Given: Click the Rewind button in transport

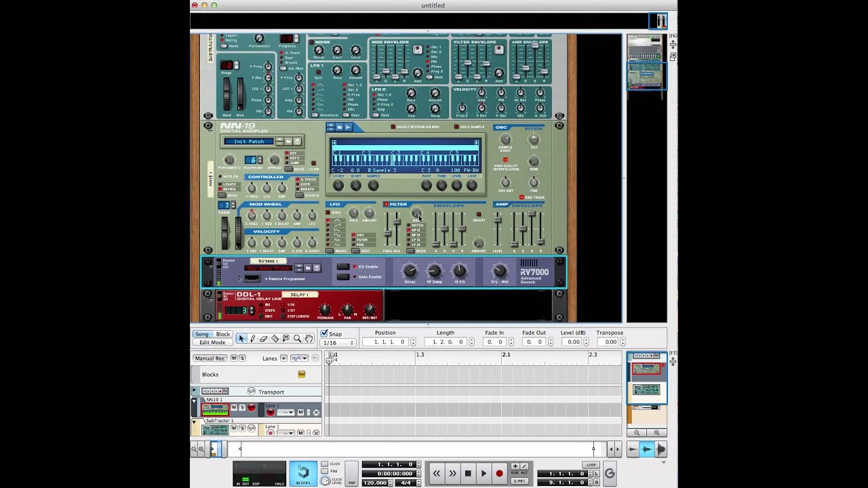Looking at the screenshot, I should tap(437, 474).
